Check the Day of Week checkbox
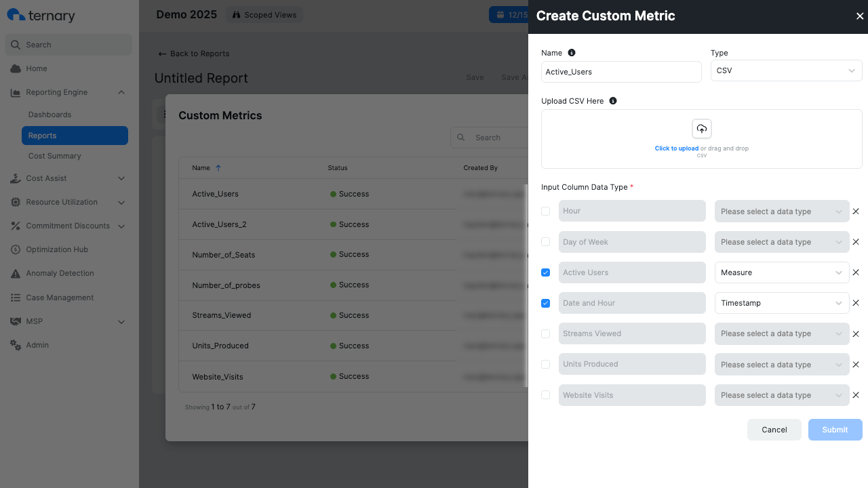The height and width of the screenshot is (488, 868). pos(545,242)
